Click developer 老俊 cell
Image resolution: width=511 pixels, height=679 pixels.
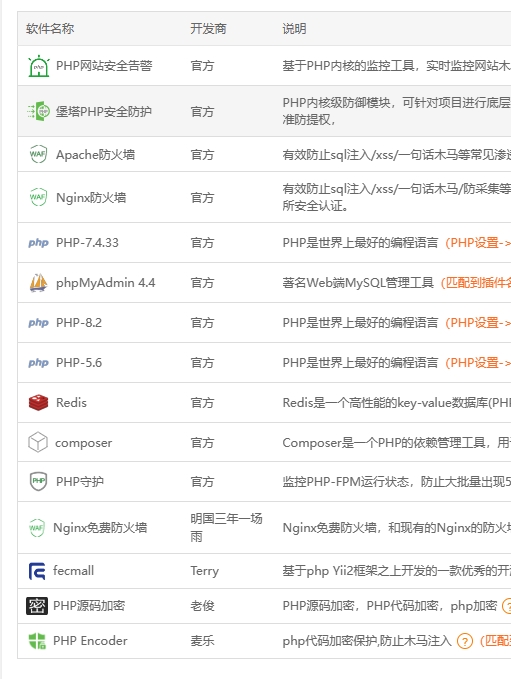click(x=202, y=605)
